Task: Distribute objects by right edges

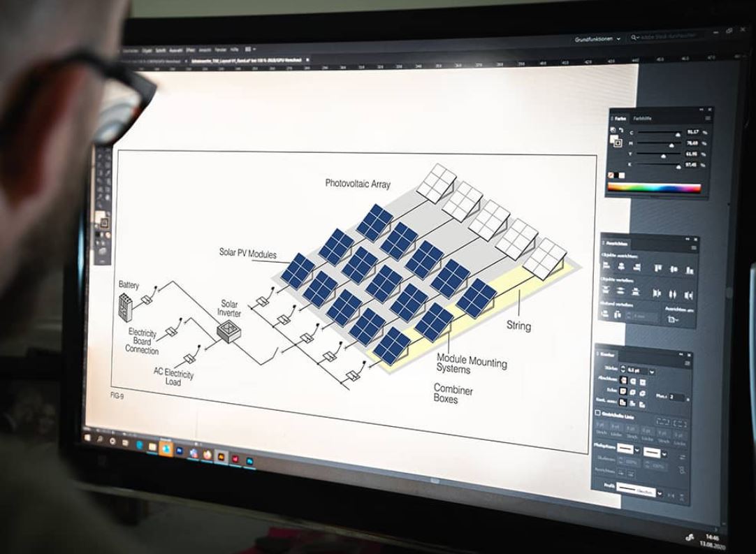Action: coord(688,296)
